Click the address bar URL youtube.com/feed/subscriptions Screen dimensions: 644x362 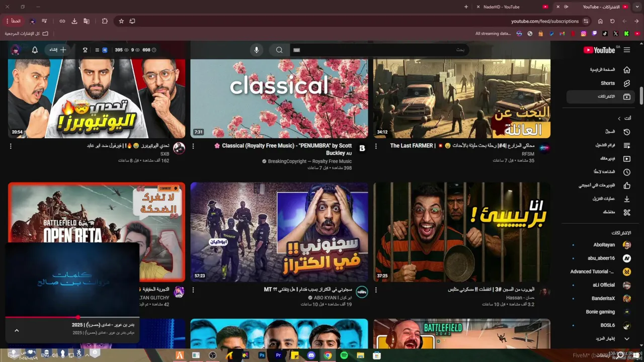coord(545,21)
